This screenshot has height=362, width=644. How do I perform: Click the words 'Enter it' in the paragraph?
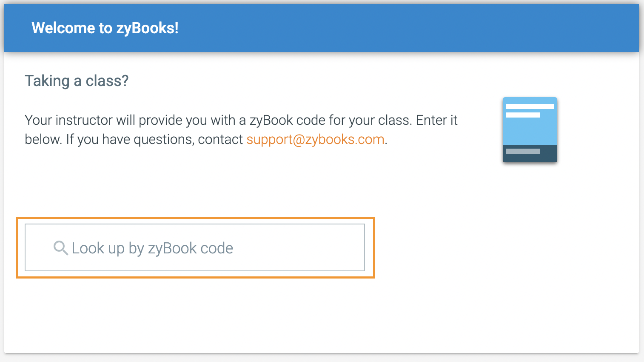[436, 120]
